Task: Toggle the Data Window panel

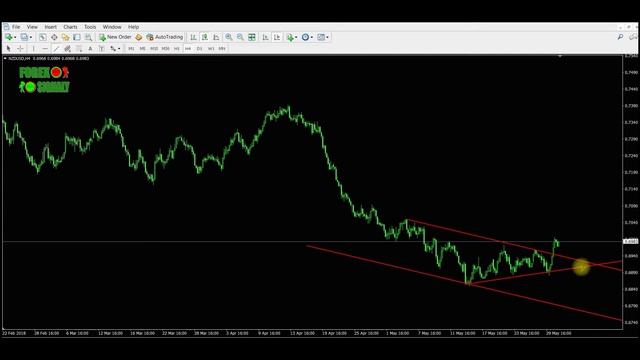Action: pos(54,37)
